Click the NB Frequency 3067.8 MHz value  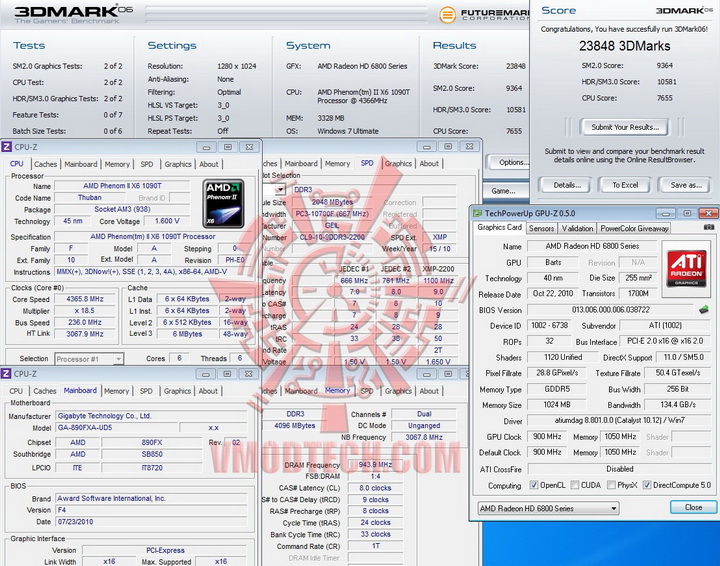pyautogui.click(x=424, y=437)
